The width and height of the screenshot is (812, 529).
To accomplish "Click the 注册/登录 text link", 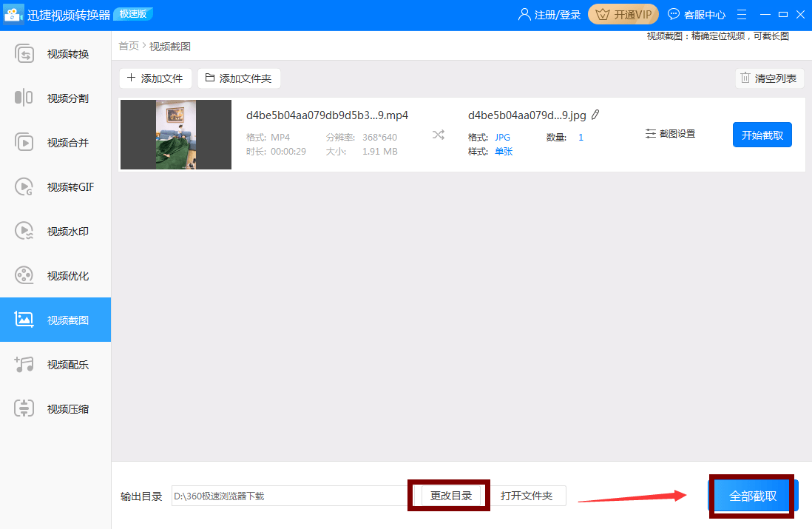I will 558,15.
